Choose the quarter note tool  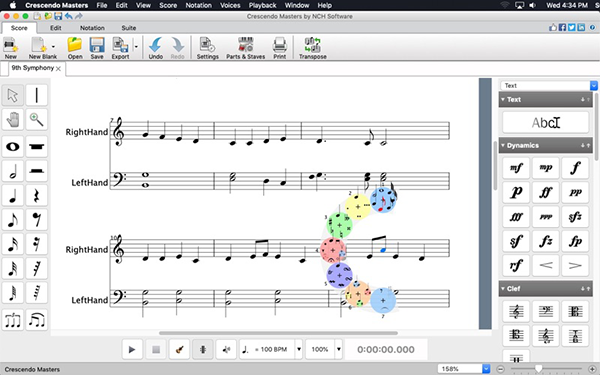[x=13, y=196]
